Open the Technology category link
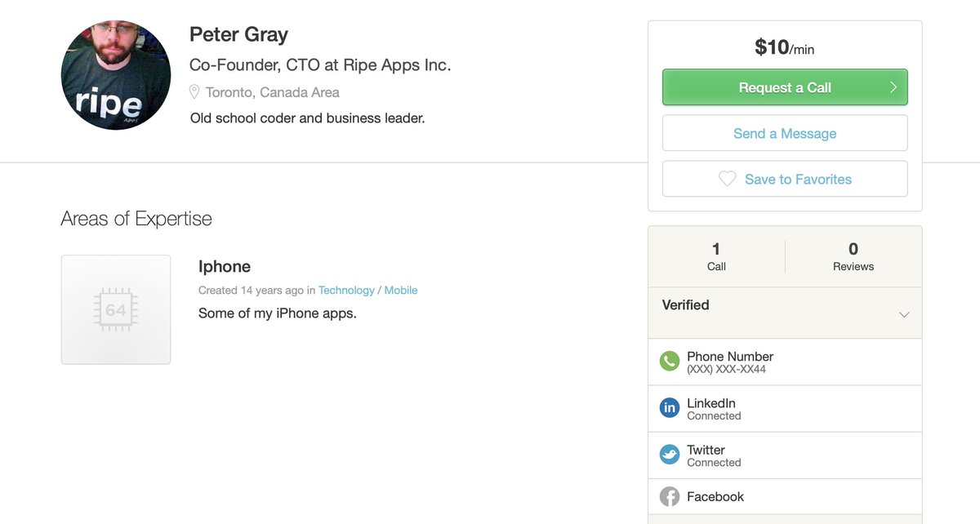The width and height of the screenshot is (980, 524). click(346, 290)
